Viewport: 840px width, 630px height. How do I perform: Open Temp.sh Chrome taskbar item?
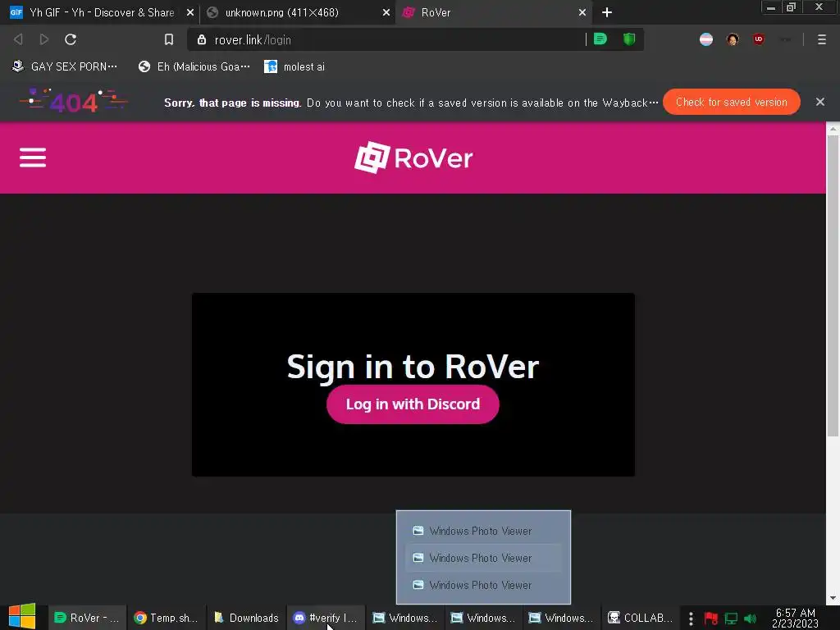pos(166,618)
